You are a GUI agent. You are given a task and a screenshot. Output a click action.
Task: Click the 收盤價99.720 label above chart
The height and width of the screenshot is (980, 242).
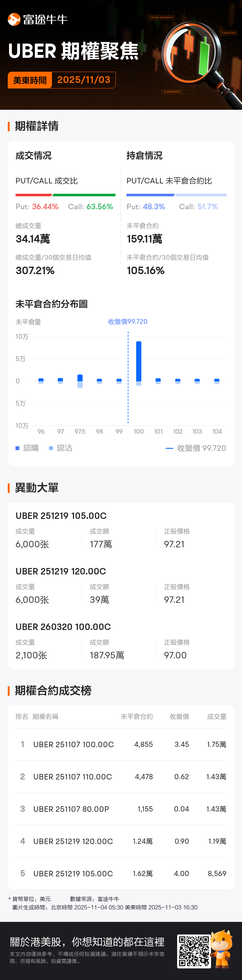click(x=128, y=322)
